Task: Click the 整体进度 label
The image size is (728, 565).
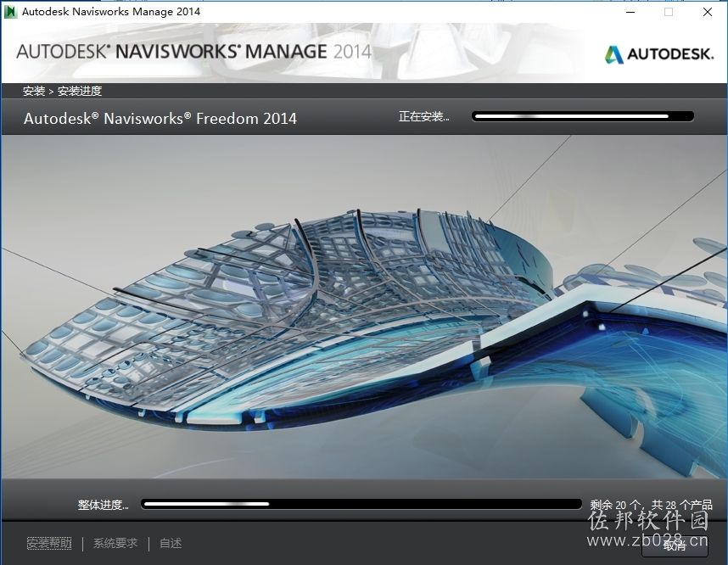Action: tap(103, 505)
